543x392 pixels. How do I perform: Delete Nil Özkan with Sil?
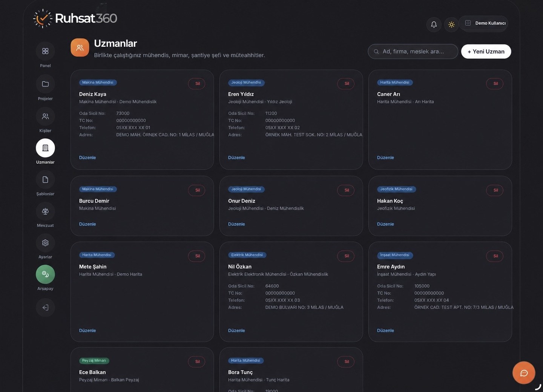346,256
